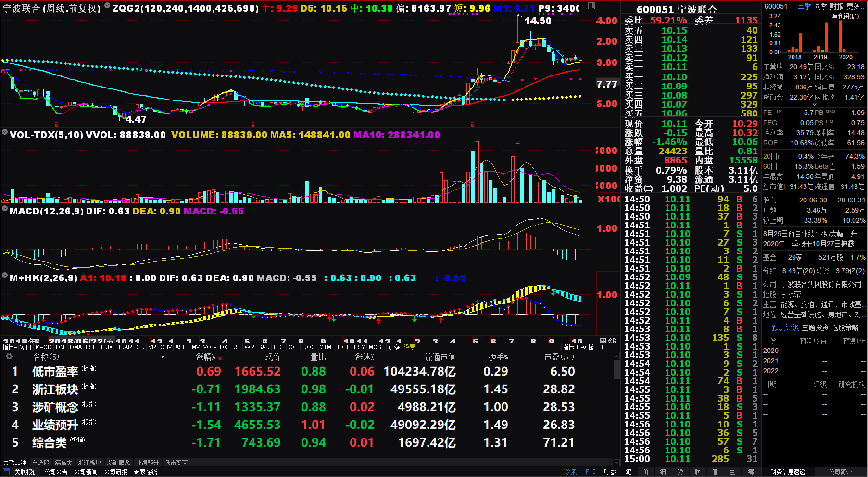Click the 指标A button
868x477 pixels.
coord(10,347)
